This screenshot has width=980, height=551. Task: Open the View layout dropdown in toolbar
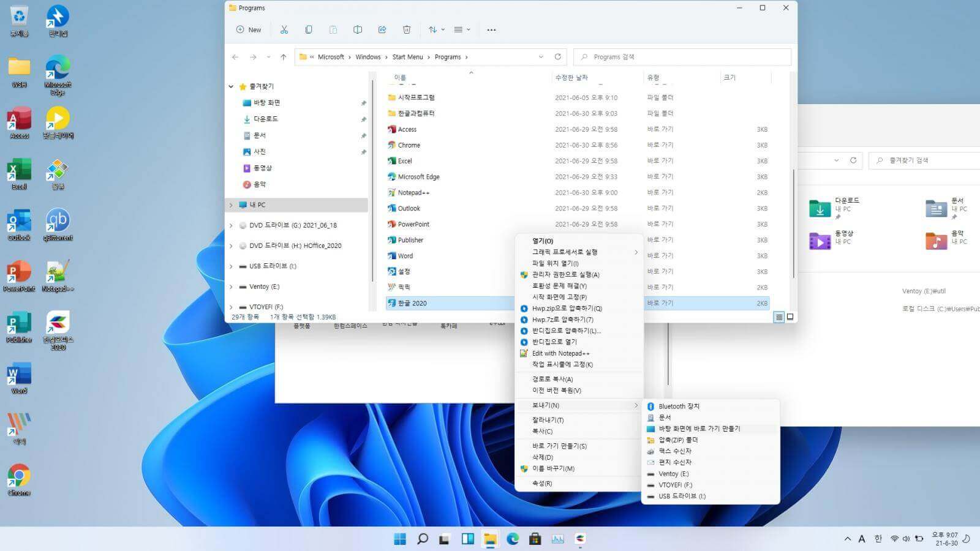(x=462, y=29)
